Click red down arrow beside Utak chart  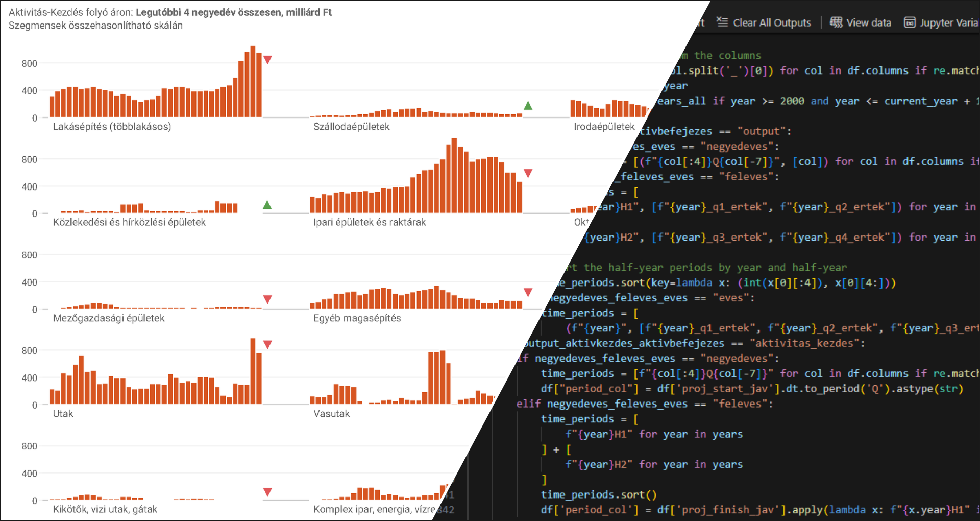coord(267,345)
